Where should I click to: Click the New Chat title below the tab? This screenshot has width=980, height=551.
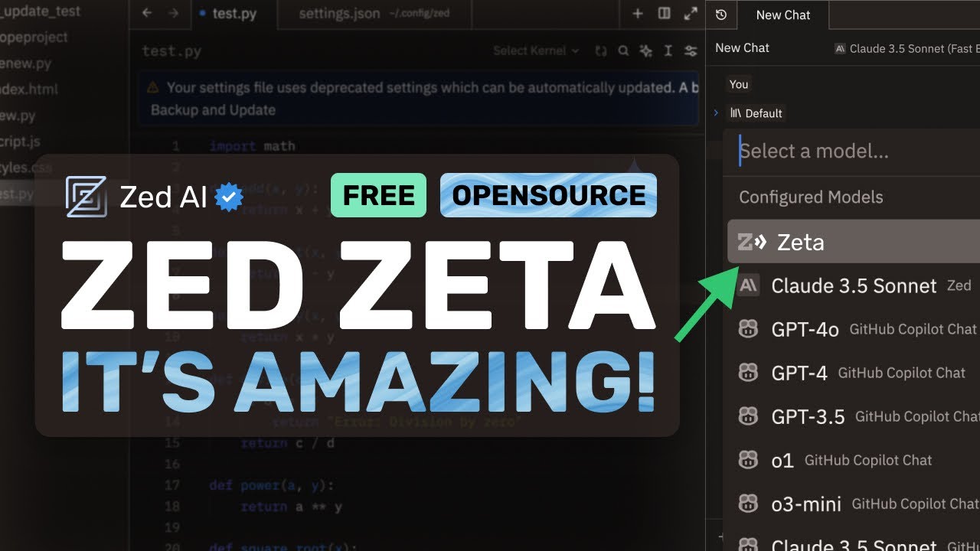click(742, 47)
